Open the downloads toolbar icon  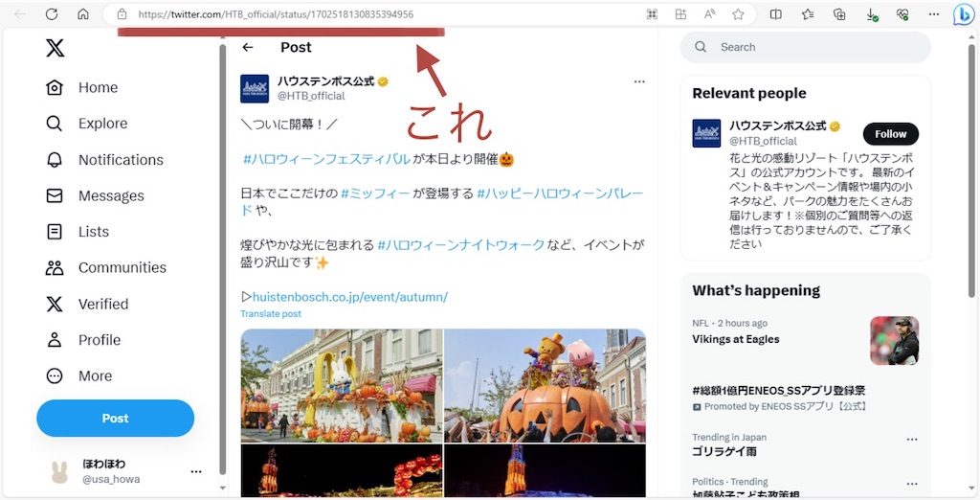pyautogui.click(x=871, y=15)
